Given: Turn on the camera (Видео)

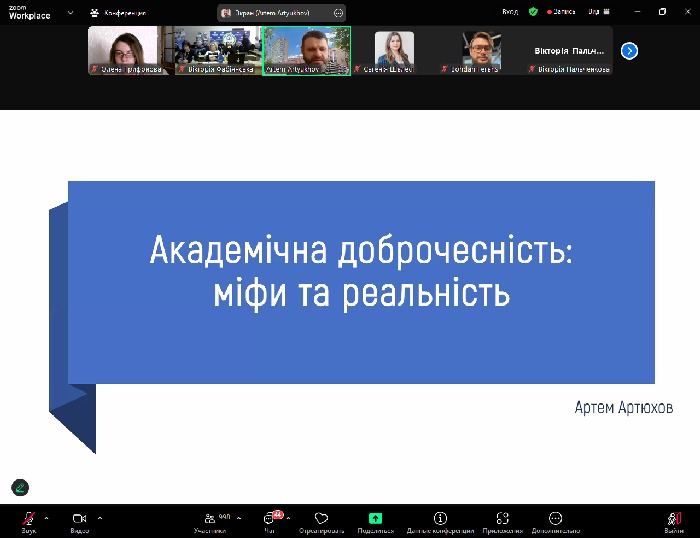Looking at the screenshot, I should (79, 519).
